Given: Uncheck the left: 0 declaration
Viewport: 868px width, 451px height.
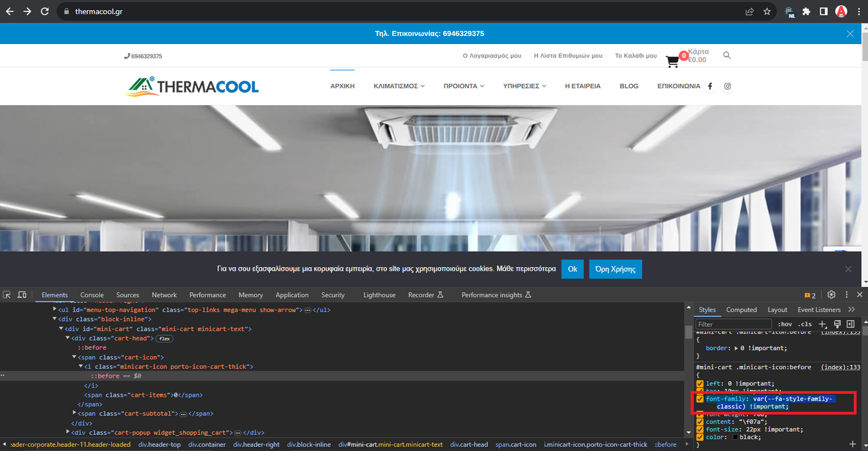Looking at the screenshot, I should (x=701, y=384).
